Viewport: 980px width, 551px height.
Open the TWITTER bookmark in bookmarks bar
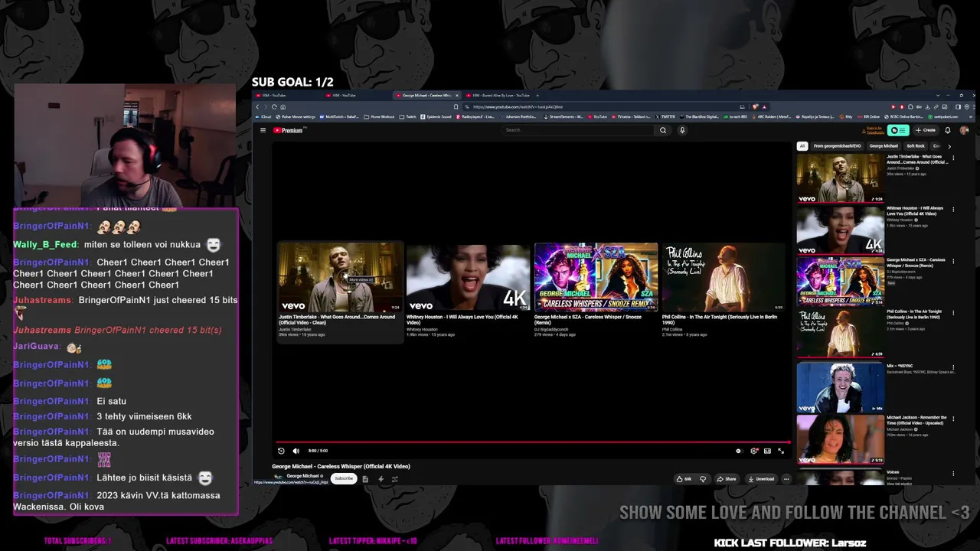(665, 117)
